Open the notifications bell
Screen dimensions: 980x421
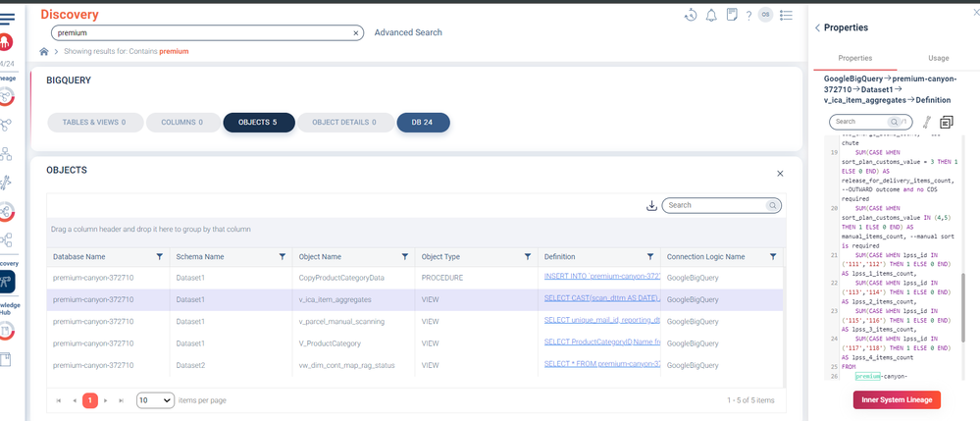(711, 15)
